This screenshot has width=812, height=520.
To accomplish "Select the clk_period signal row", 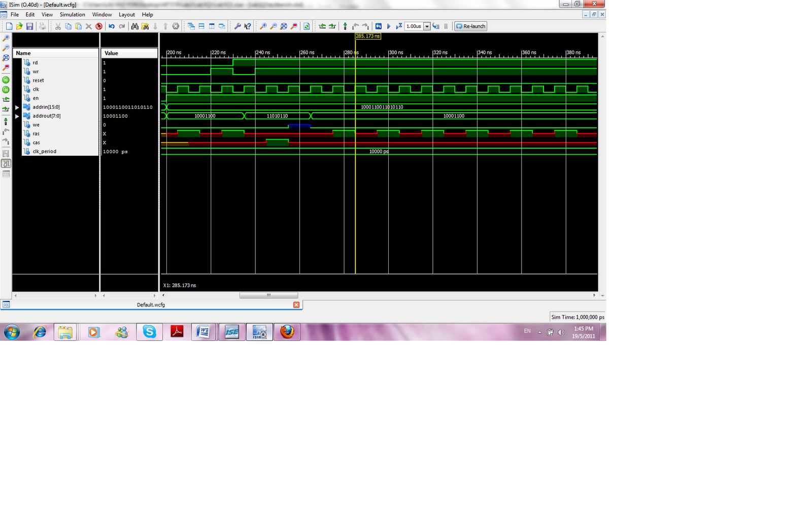I will point(44,151).
